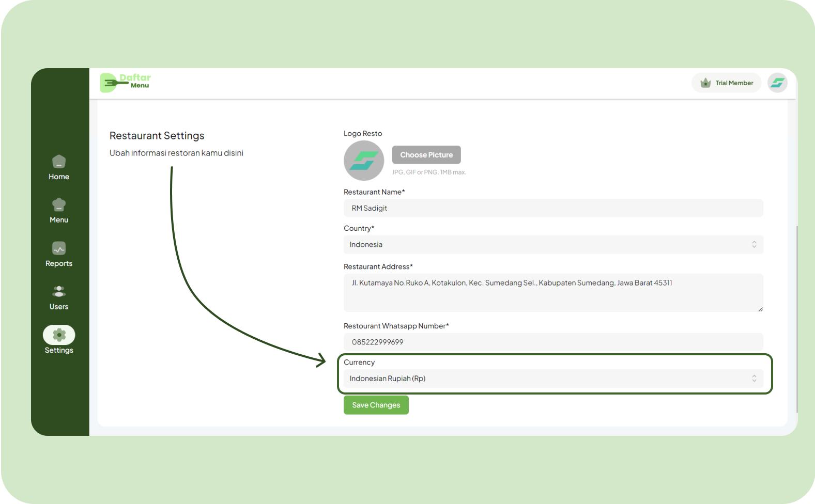Open the Reports chart icon
Image resolution: width=815 pixels, height=504 pixels.
point(59,248)
